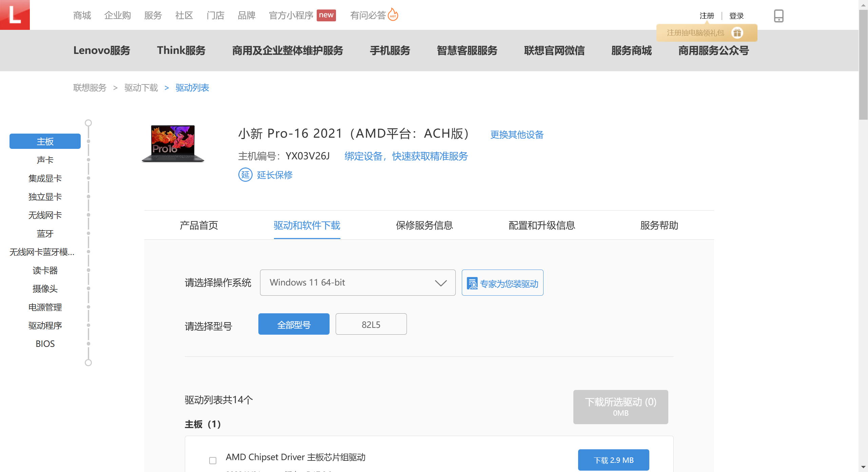Click the 下载 2.9 MB button
The width and height of the screenshot is (868, 472).
click(x=613, y=460)
